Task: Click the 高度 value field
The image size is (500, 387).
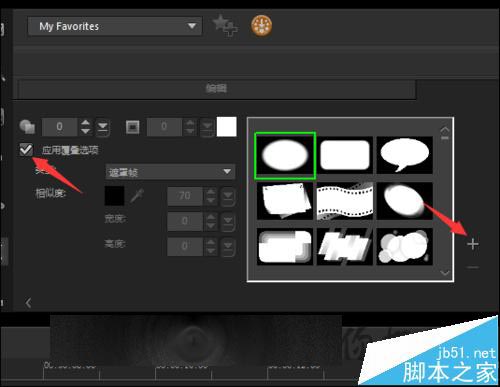Action: coord(185,246)
